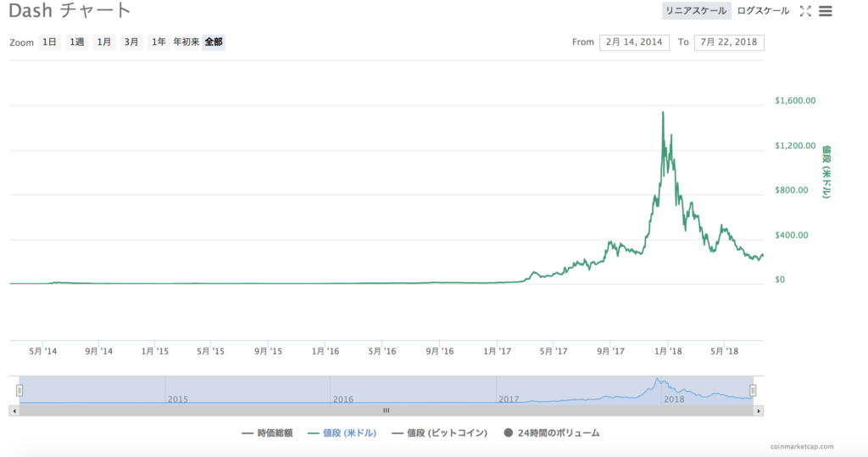Click the $1,600.00 axis label

(795, 101)
